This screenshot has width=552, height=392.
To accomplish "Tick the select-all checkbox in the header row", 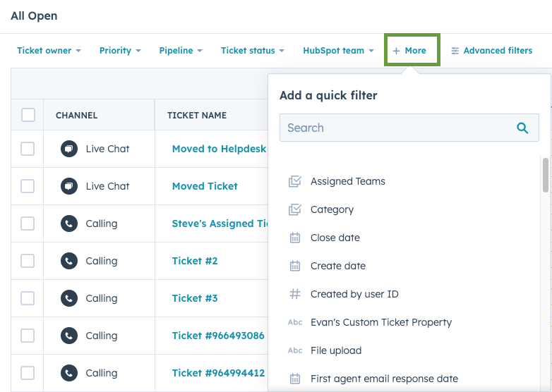I will [28, 115].
